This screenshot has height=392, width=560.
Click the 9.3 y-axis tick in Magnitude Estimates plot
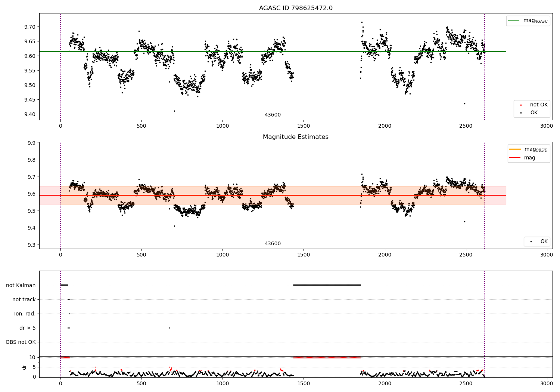pyautogui.click(x=32, y=245)
